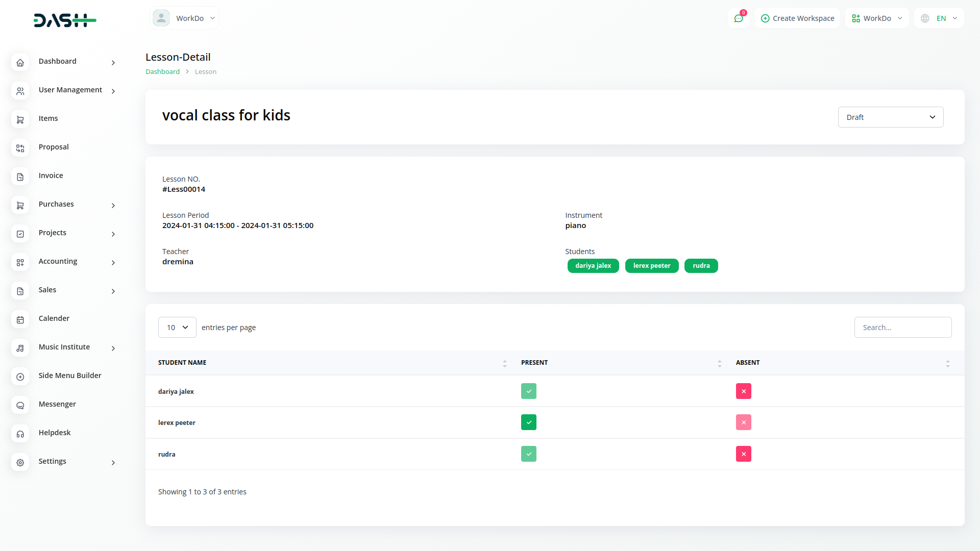This screenshot has height=551, width=980.
Task: Click the Side Menu Builder plus icon
Action: (x=20, y=377)
